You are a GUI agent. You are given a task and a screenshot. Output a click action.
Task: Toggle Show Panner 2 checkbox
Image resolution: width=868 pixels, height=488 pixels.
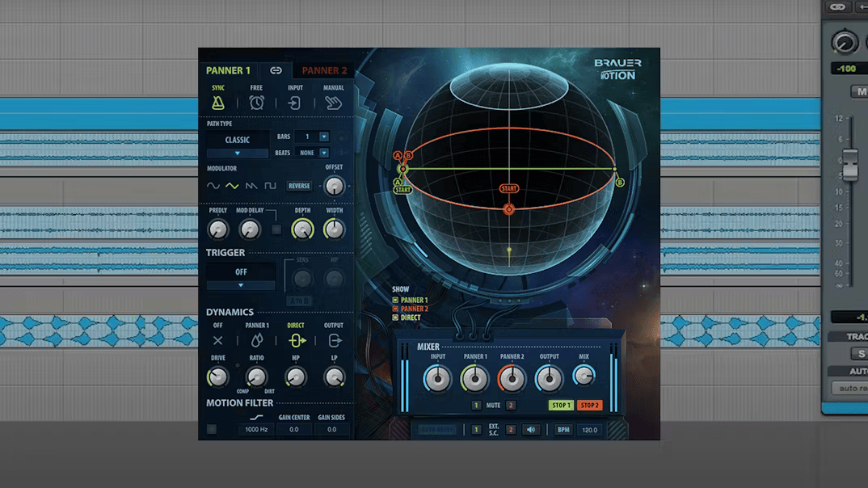tap(395, 309)
